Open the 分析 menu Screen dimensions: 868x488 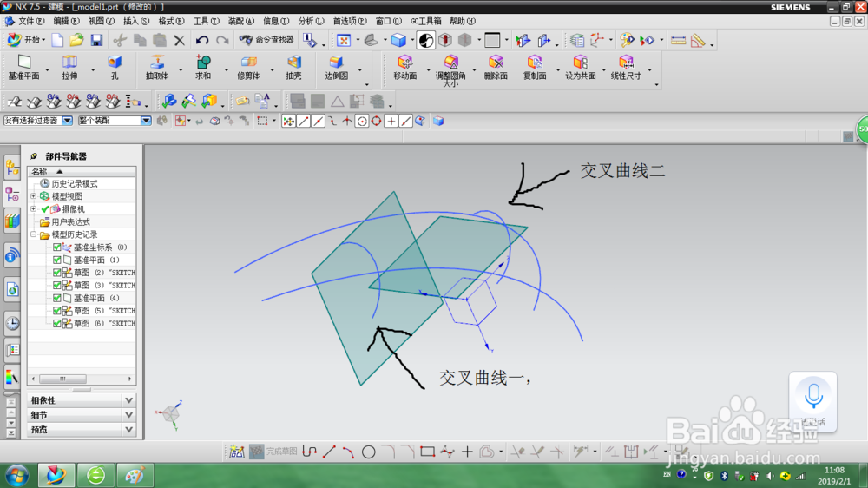[311, 21]
